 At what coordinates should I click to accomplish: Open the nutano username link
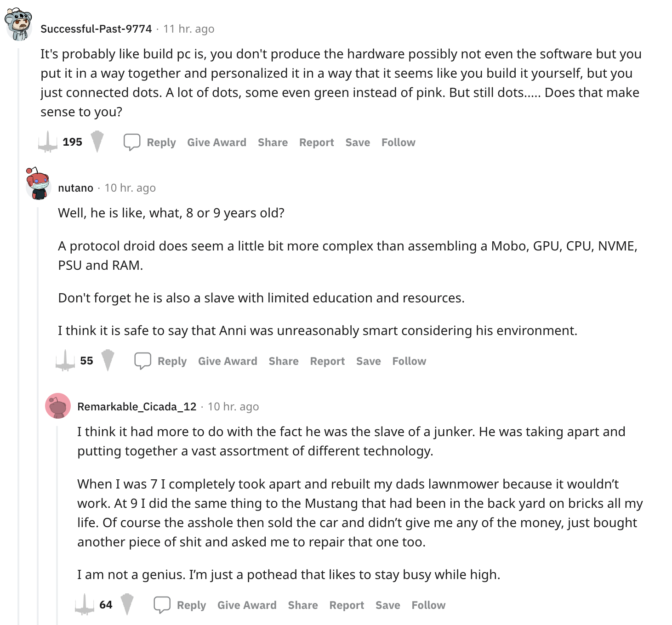[76, 188]
